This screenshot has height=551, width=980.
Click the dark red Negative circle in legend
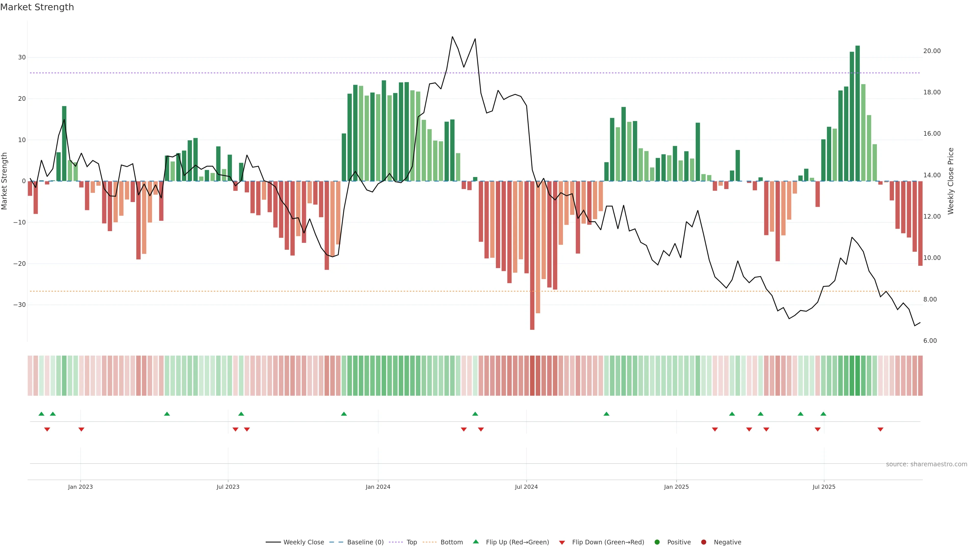703,542
